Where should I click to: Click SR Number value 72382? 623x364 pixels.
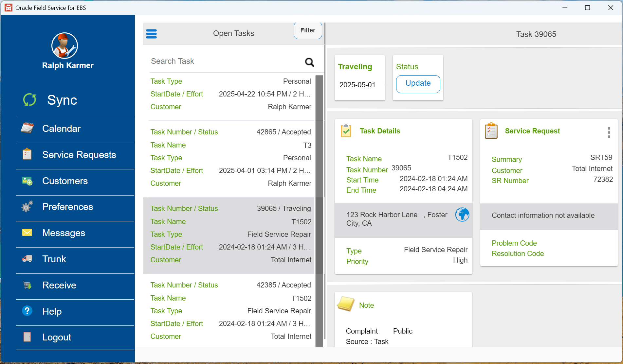(603, 180)
